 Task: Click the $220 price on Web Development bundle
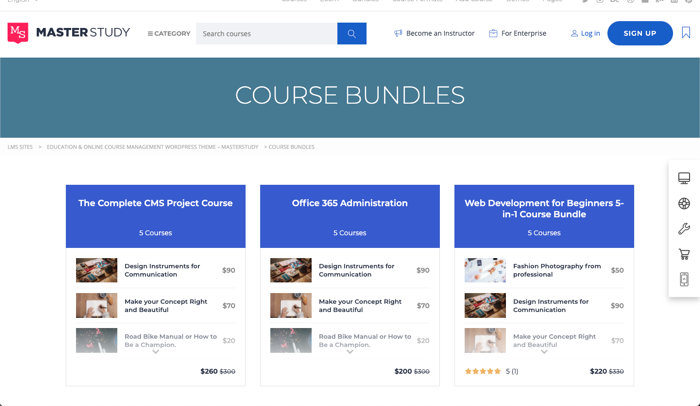(598, 371)
